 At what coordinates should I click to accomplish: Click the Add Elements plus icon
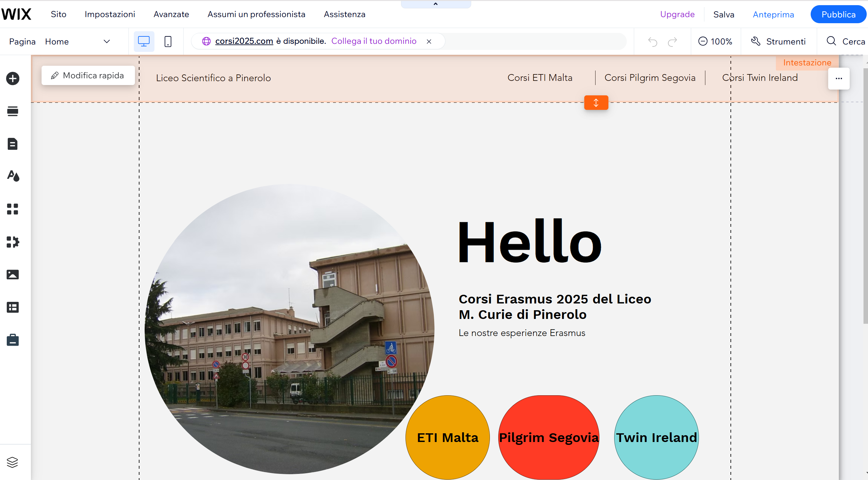[x=13, y=79]
